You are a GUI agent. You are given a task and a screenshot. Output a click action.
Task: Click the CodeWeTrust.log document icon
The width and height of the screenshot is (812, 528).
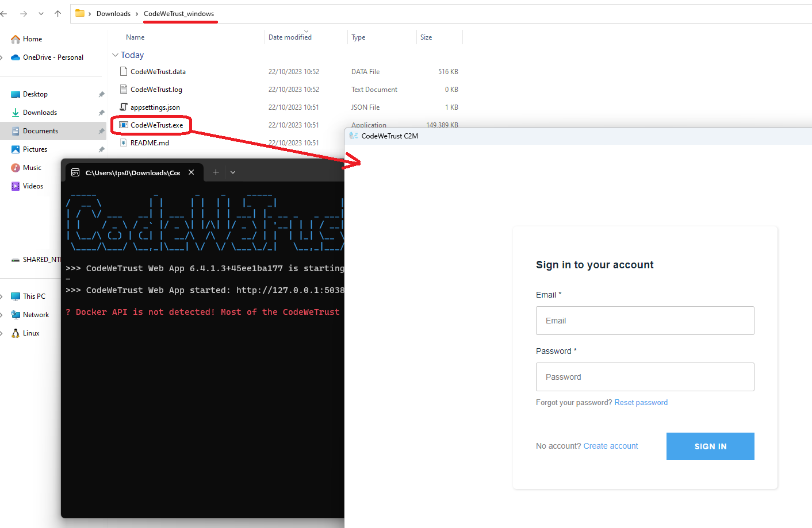click(x=123, y=90)
